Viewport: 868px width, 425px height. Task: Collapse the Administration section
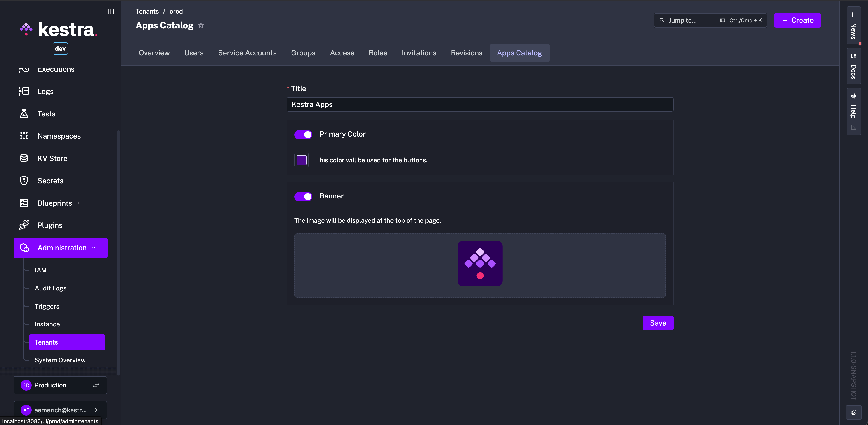pyautogui.click(x=93, y=248)
